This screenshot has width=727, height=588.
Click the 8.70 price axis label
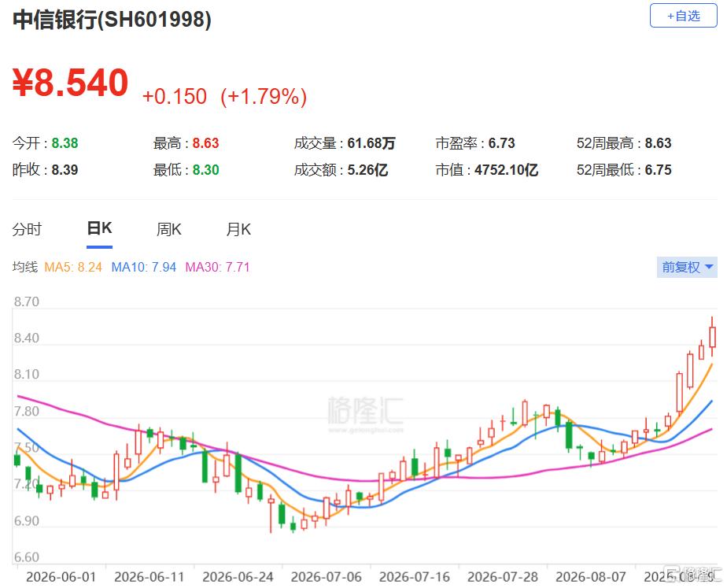point(27,302)
